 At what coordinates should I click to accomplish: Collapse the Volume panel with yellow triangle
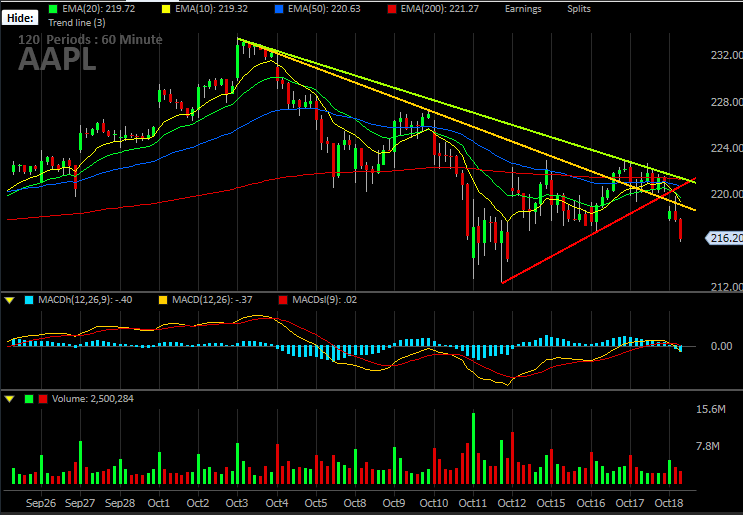9,399
